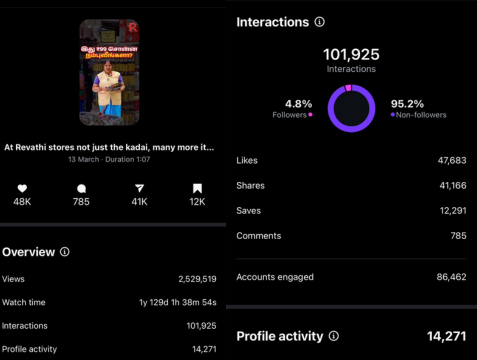Click the Shares 41,166 row
The height and width of the screenshot is (360, 477).
[x=351, y=185]
